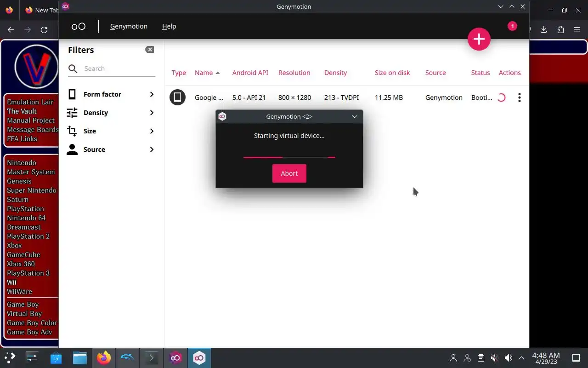Image resolution: width=588 pixels, height=368 pixels.
Task: Click the taskbar clock showing 4:48 AM
Action: (x=546, y=358)
